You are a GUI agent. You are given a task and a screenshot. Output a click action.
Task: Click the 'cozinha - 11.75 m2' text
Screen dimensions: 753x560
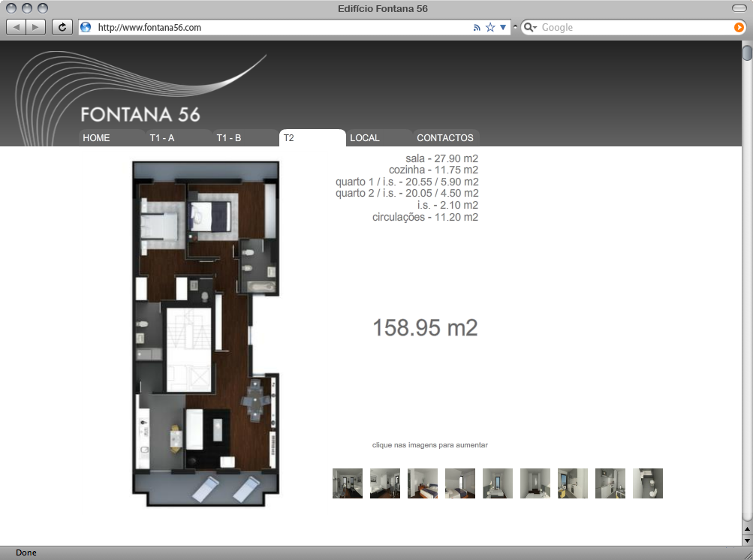(434, 170)
